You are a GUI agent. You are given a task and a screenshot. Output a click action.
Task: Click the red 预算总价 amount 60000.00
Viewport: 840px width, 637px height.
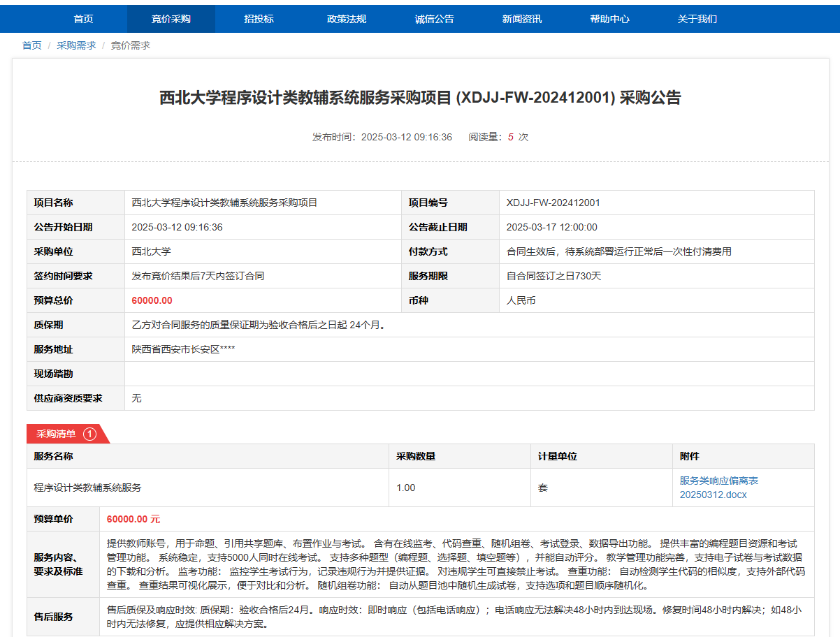coord(152,301)
